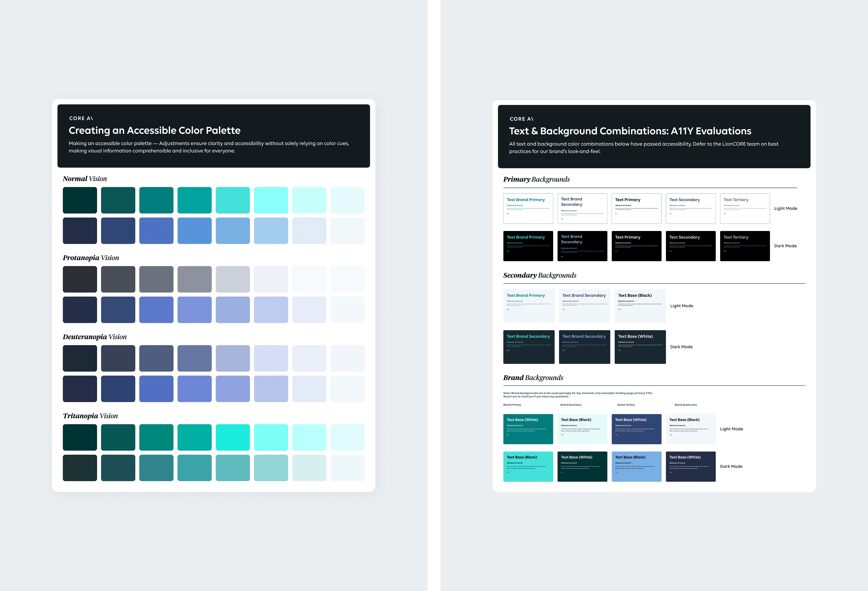868x591 pixels.
Task: Select the dark-mode Text Primary card
Action: 636,246
